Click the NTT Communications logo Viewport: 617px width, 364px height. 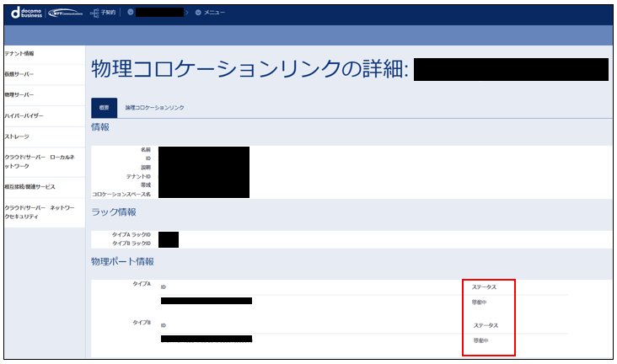(67, 13)
